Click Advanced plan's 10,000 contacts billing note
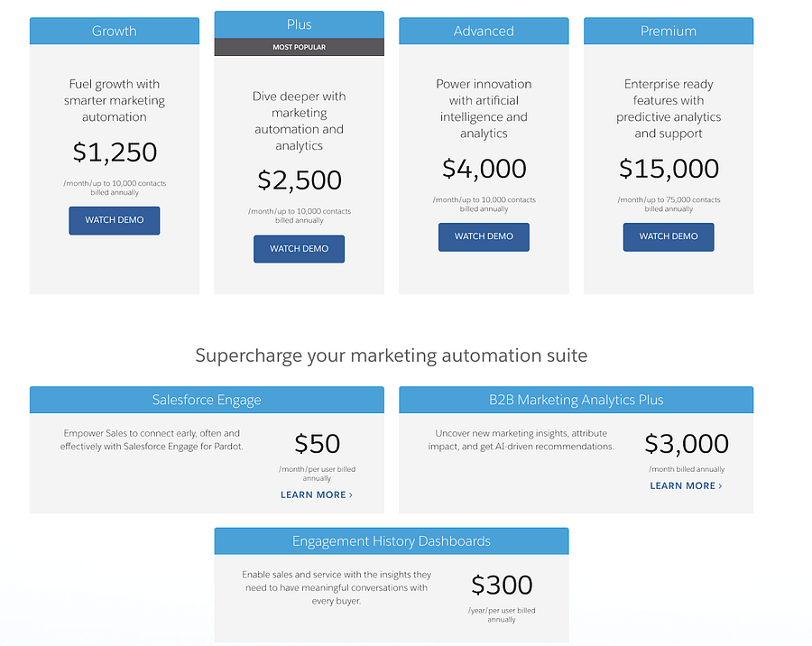812x646 pixels. pyautogui.click(x=484, y=204)
